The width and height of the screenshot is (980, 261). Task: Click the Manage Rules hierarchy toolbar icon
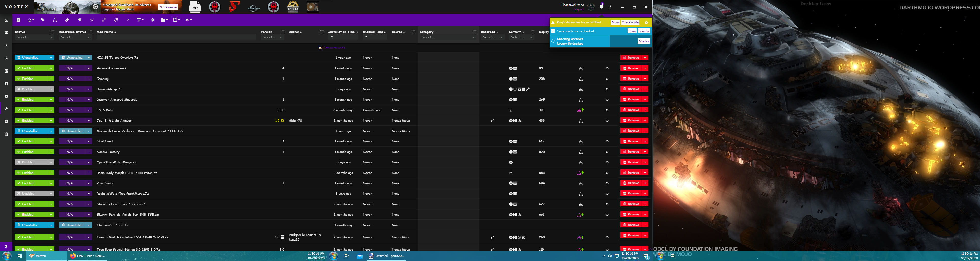click(55, 20)
